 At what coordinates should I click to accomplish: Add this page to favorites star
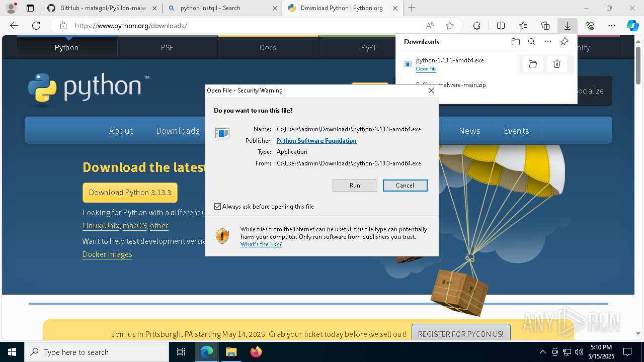coord(450,26)
